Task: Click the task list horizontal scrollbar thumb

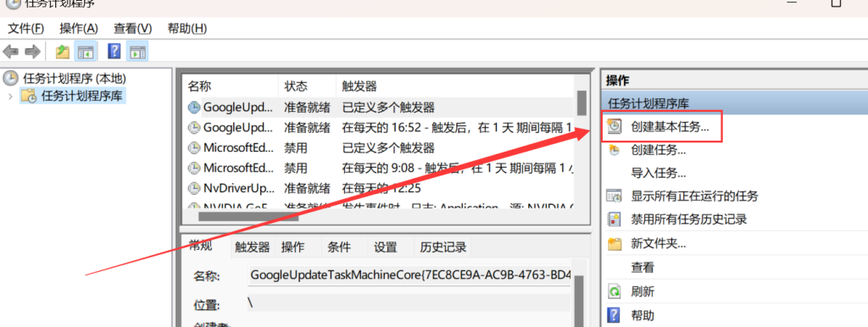Action: (x=248, y=217)
